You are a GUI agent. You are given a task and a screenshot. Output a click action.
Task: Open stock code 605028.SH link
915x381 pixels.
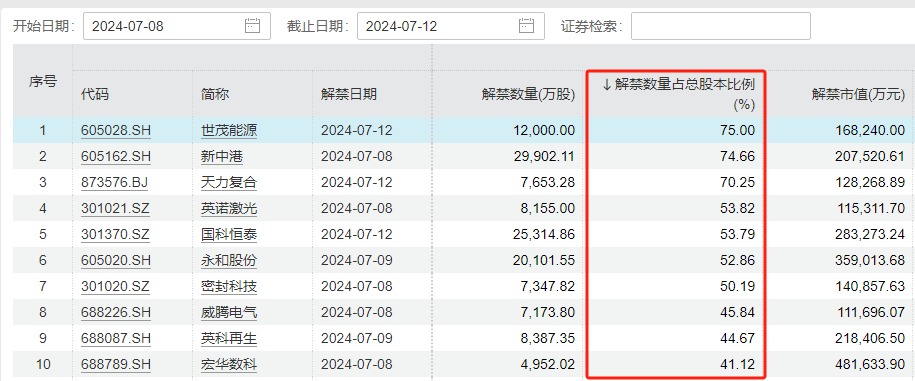[x=116, y=131]
